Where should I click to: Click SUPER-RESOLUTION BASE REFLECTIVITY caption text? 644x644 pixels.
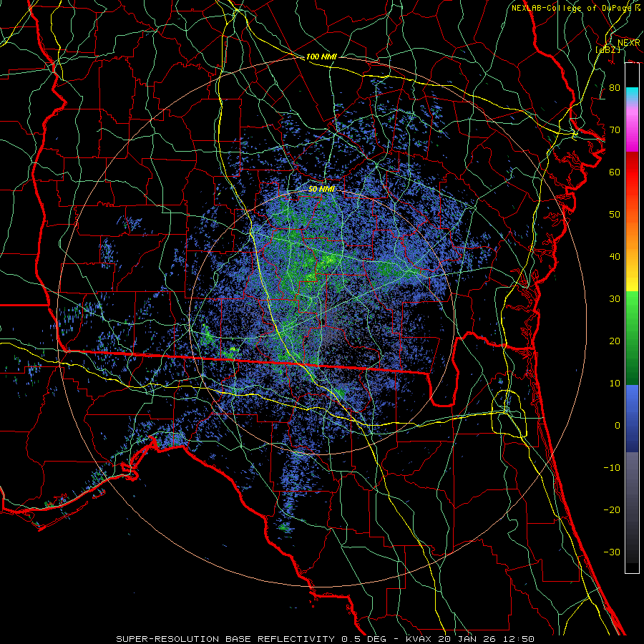click(x=225, y=639)
